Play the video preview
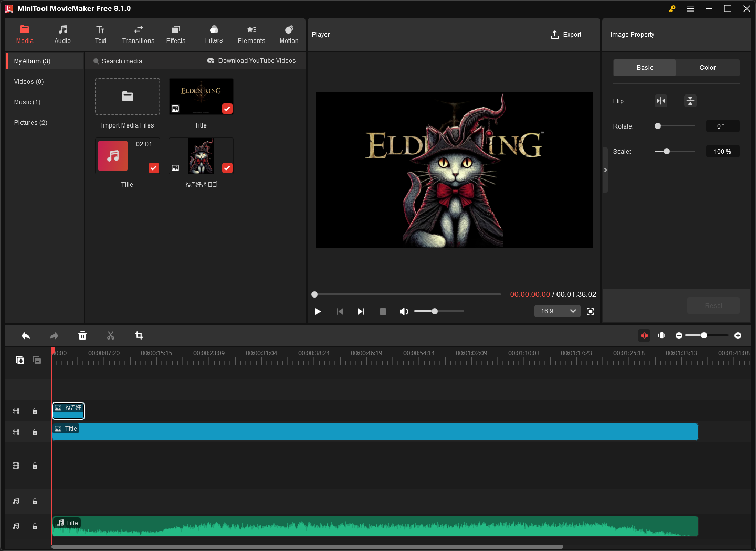The image size is (756, 551). click(318, 311)
